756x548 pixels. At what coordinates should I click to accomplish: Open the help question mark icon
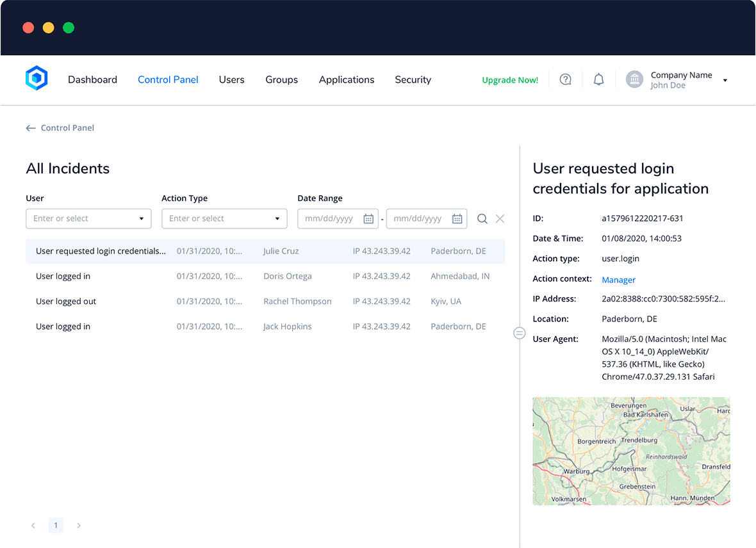click(x=565, y=79)
